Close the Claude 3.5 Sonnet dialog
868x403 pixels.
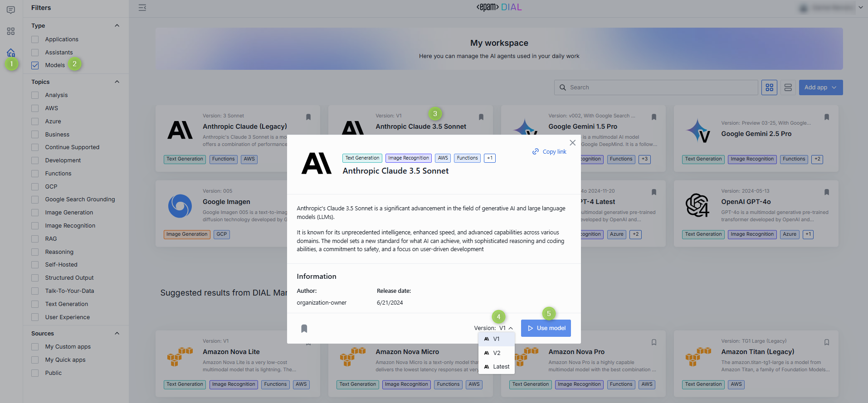point(573,143)
